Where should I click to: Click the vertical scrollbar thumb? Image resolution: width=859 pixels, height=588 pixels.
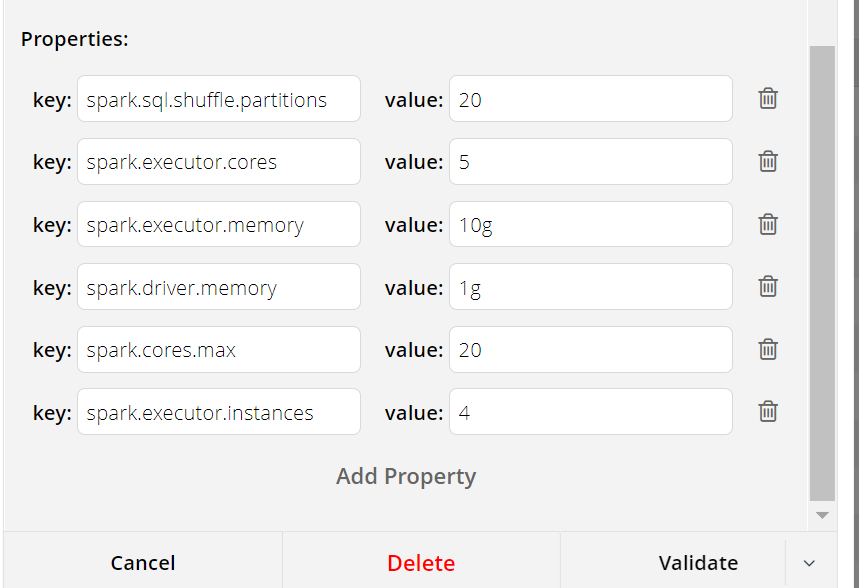822,270
